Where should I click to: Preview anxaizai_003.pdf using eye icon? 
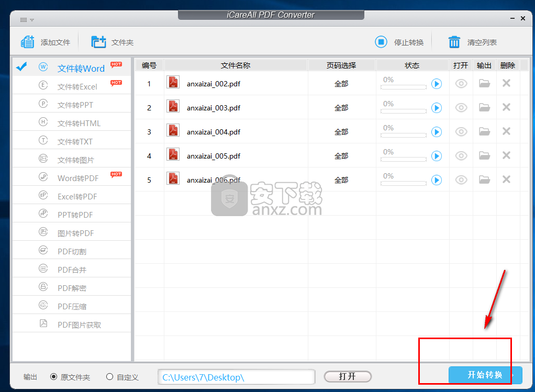point(461,108)
